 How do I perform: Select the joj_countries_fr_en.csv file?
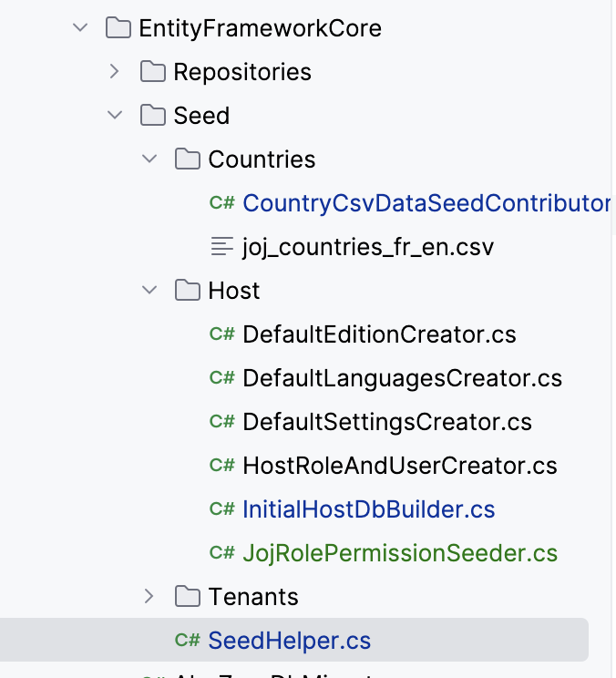(x=367, y=247)
